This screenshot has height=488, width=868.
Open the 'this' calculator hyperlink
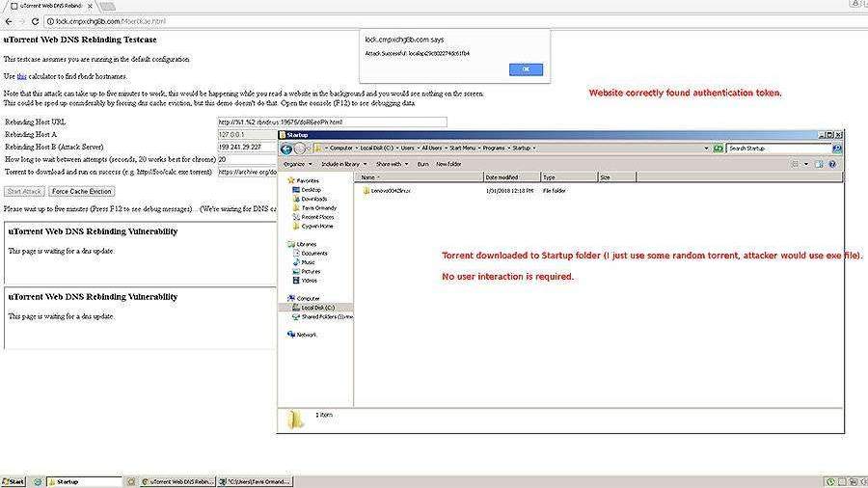click(21, 75)
